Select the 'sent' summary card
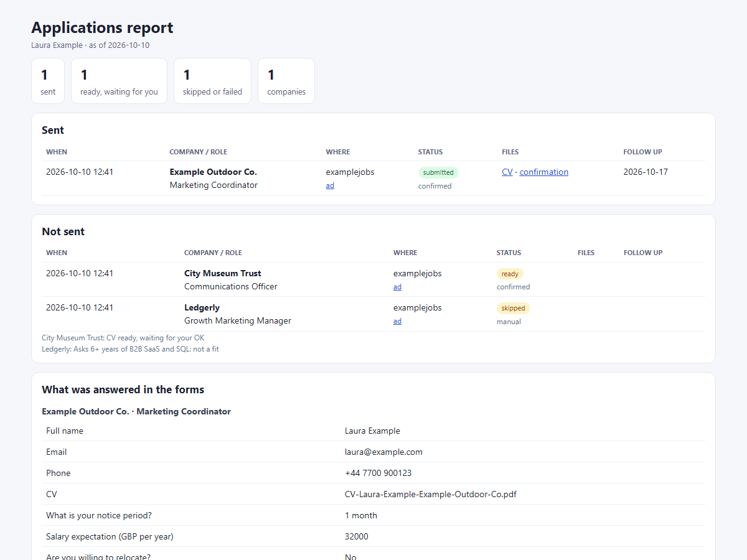The image size is (747, 560). click(x=48, y=81)
